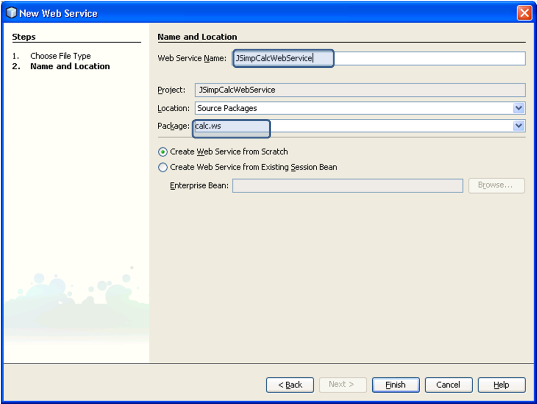Close the New Web Service dialog
537x404 pixels.
[524, 13]
